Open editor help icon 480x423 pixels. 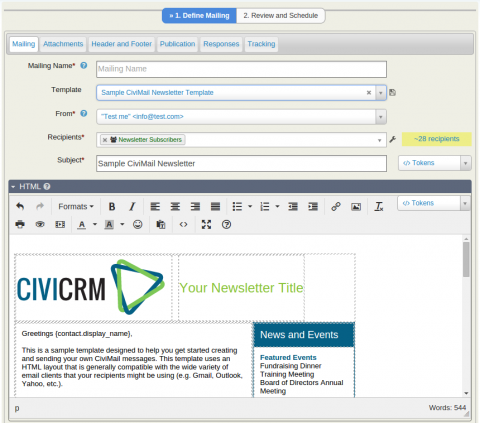(226, 224)
